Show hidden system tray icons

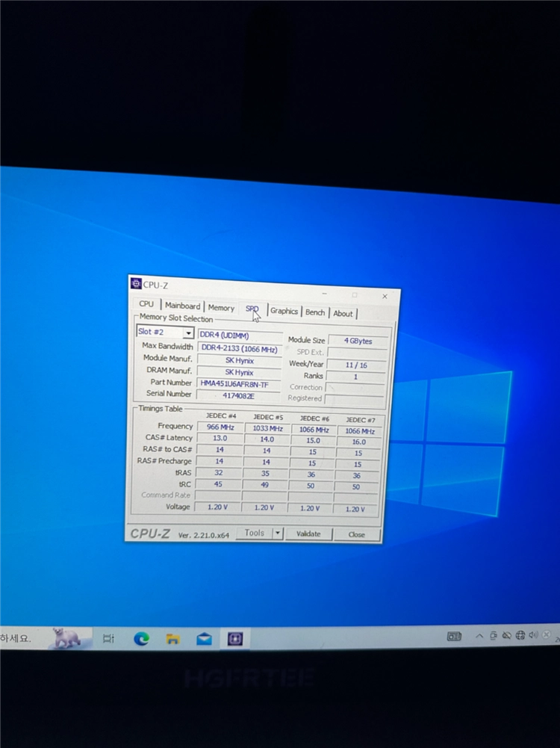pyautogui.click(x=479, y=636)
